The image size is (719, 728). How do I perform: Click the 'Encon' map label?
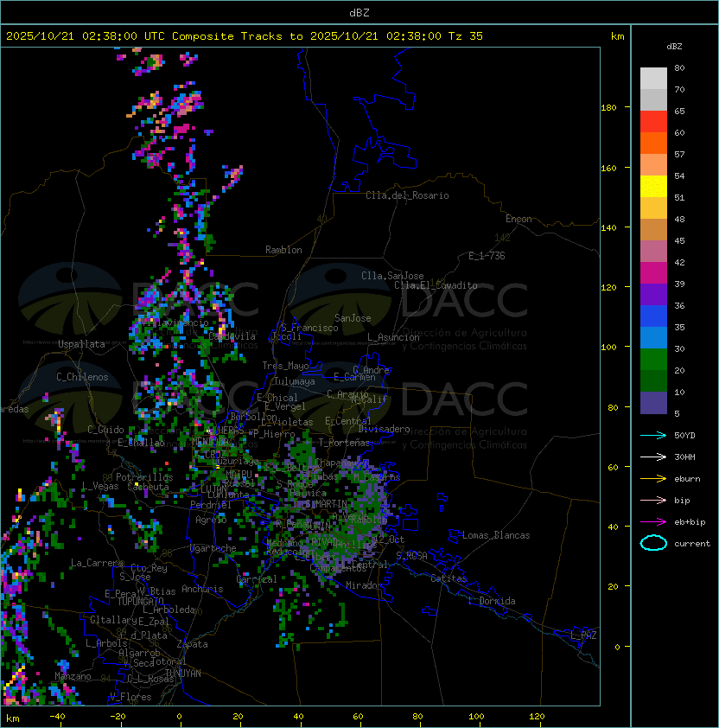519,219
